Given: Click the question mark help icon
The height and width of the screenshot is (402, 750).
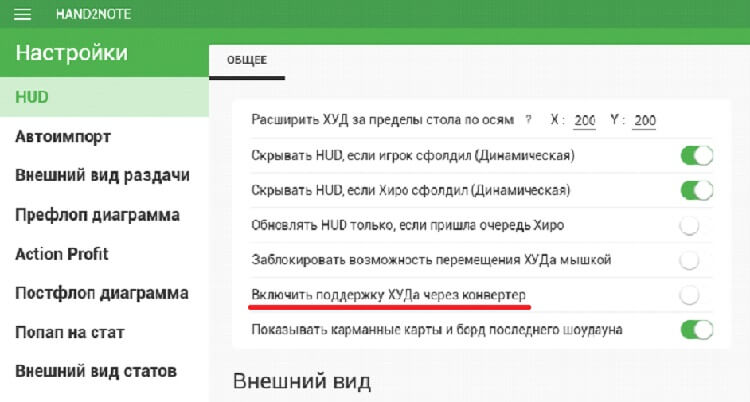Looking at the screenshot, I should pos(528,120).
